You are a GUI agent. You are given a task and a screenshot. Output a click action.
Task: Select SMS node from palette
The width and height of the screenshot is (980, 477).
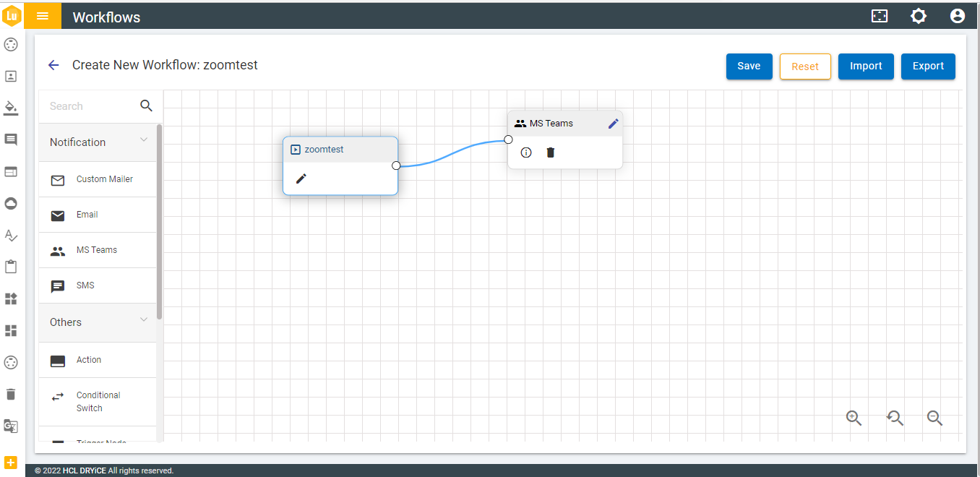coord(98,285)
